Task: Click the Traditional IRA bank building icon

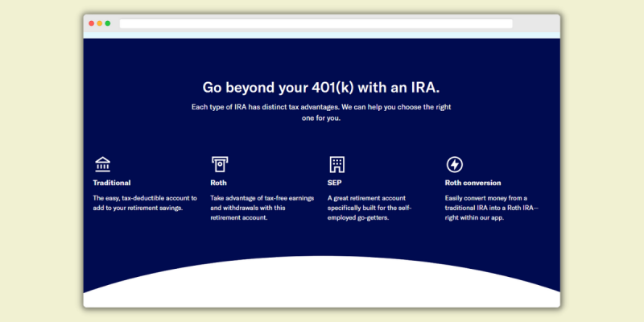Action: tap(103, 164)
